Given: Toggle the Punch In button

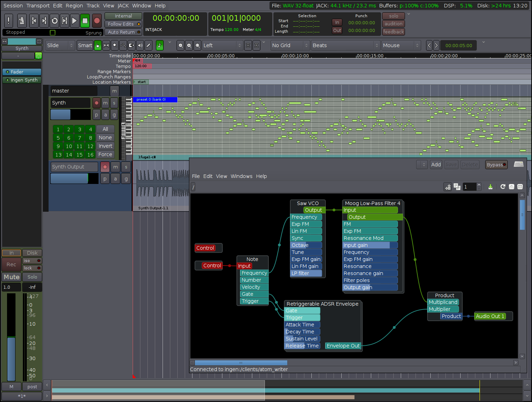Looking at the screenshot, I should pyautogui.click(x=337, y=22).
